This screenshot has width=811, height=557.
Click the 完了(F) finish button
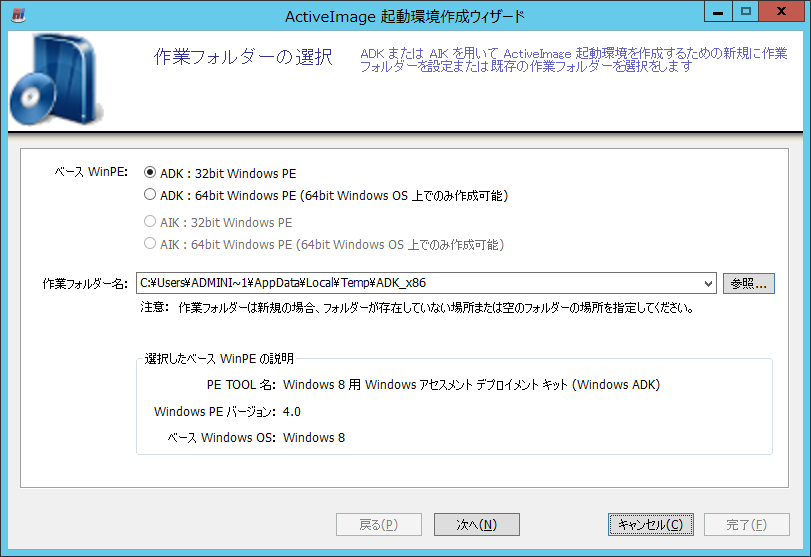[746, 524]
